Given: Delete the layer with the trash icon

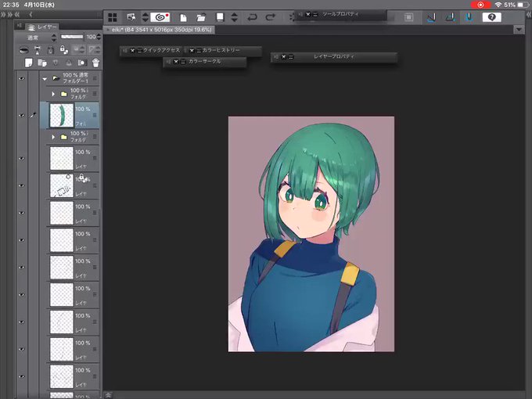Looking at the screenshot, I should [x=95, y=63].
